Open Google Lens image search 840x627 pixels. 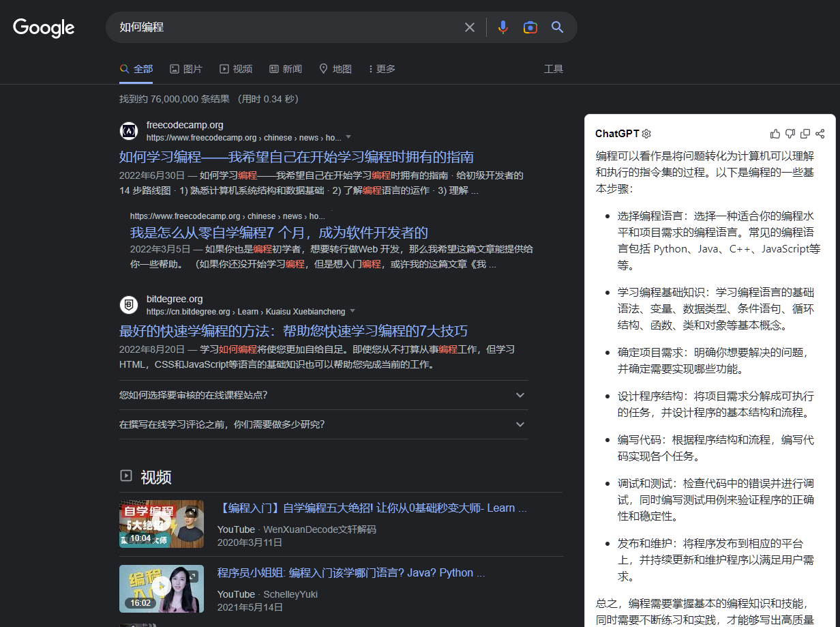tap(530, 27)
